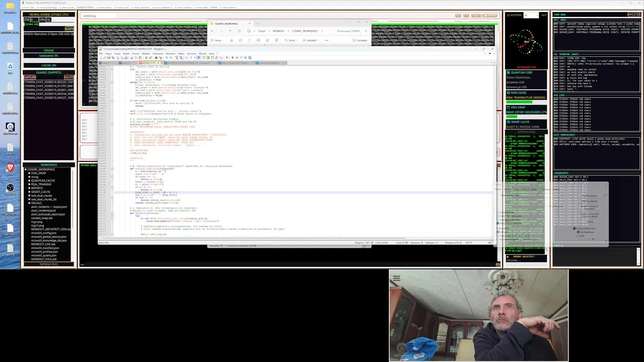Switch to MONOLIT.PY tab in Notepad++
Viewport: 644px width, 362px height.
[x=151, y=63]
